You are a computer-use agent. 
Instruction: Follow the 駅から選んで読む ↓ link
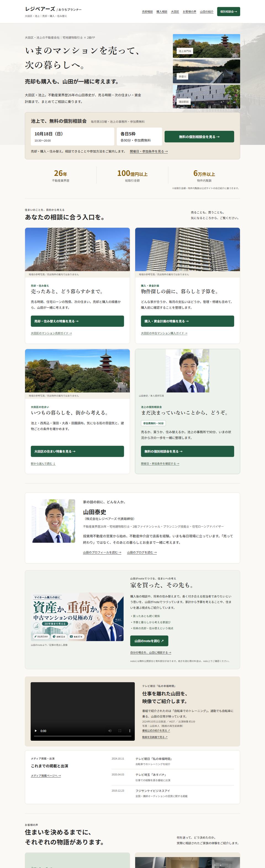(43, 464)
